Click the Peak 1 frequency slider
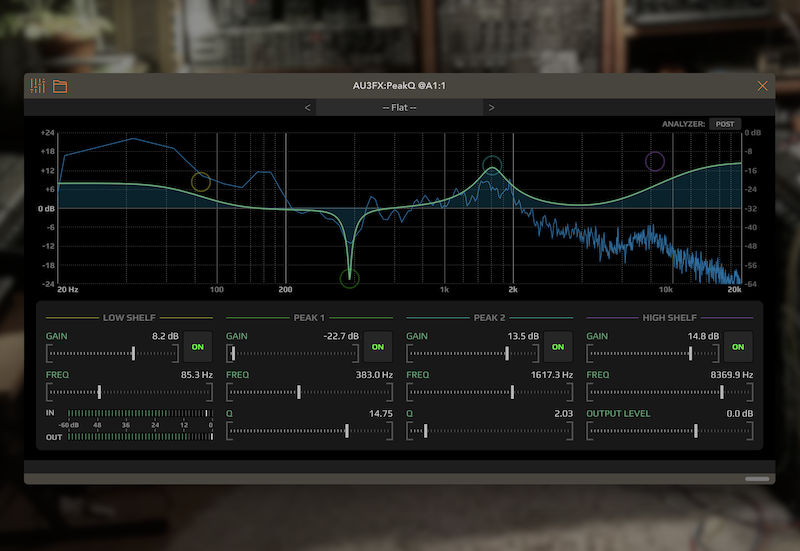Screen dimensions: 800x551 309,392
